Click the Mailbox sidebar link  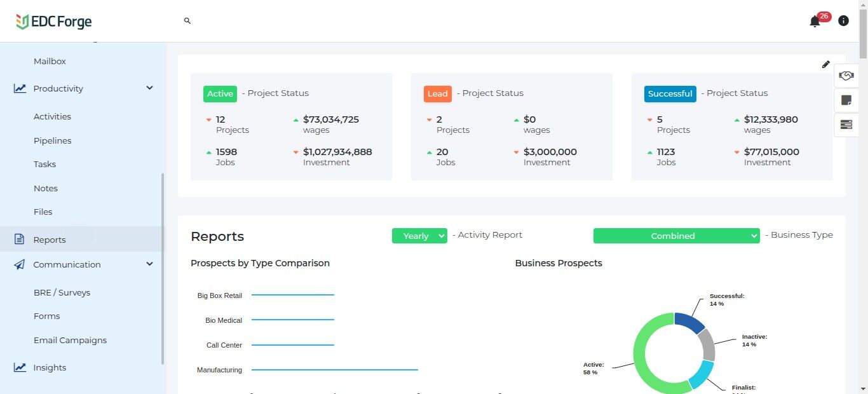pos(50,61)
